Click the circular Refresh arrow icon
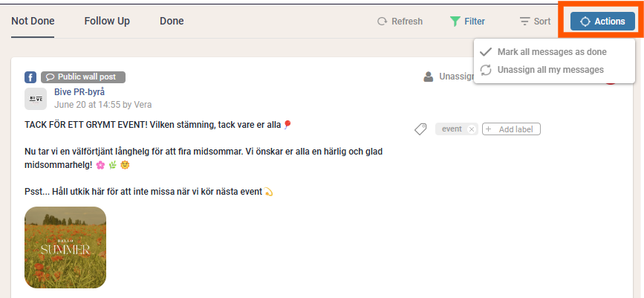Viewport: 644px width, 298px height. (383, 22)
